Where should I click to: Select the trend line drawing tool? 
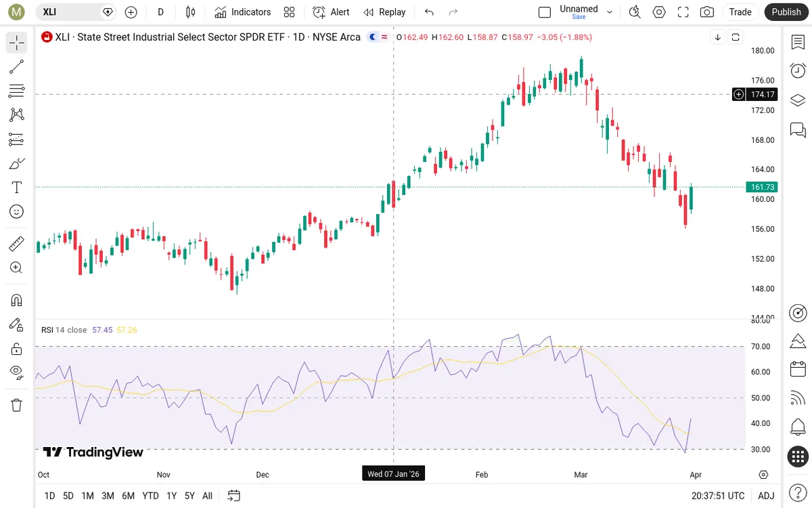tap(17, 66)
